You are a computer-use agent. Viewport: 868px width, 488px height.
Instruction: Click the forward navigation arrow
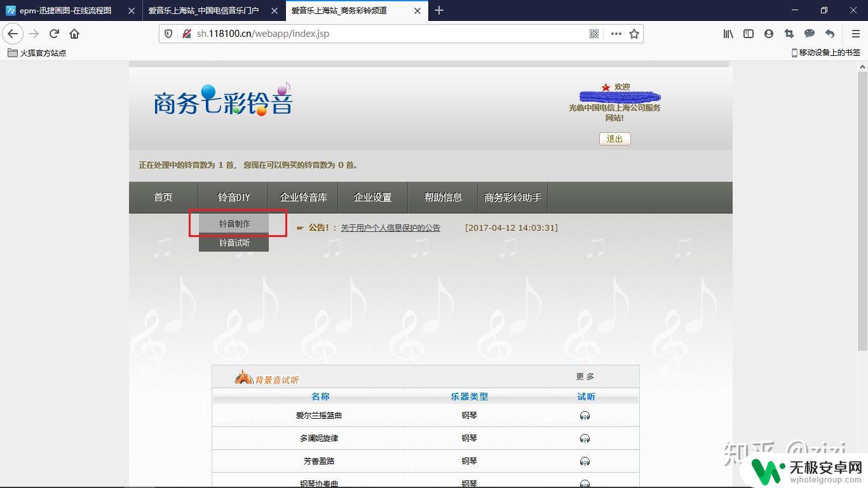34,34
